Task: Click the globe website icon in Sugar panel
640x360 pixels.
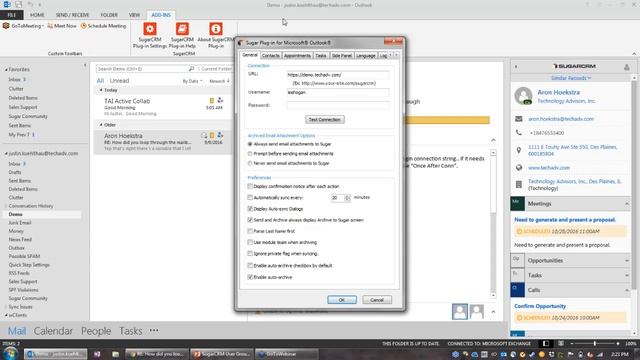Action: (518, 167)
